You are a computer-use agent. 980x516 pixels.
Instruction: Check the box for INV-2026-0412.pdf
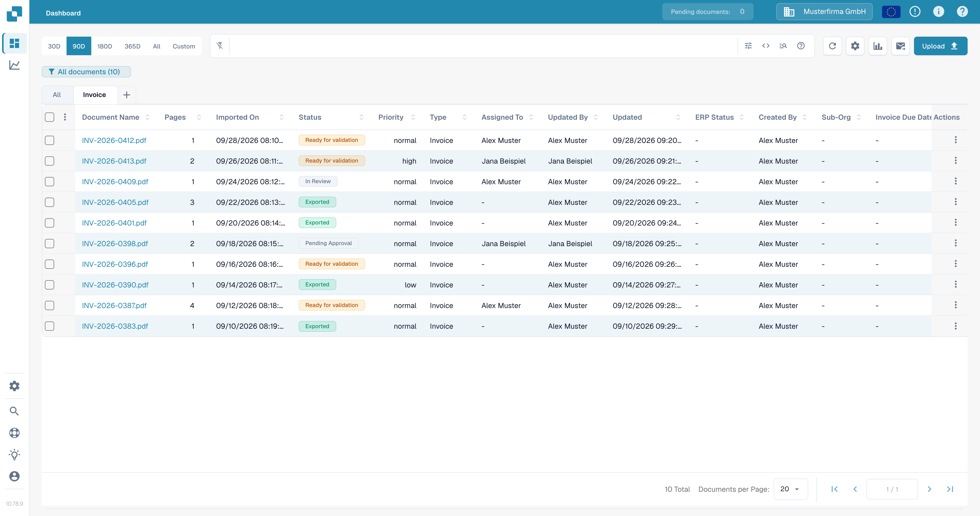50,140
